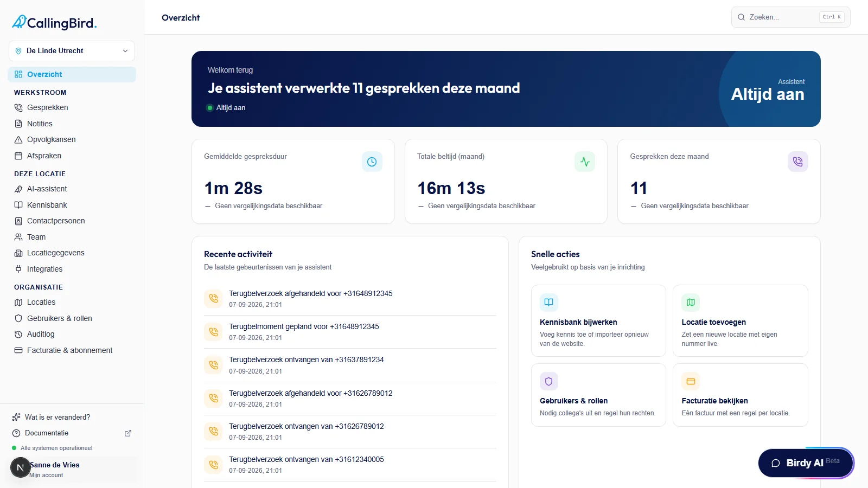Click the N avatar circle
This screenshot has height=488, width=868.
(20, 467)
